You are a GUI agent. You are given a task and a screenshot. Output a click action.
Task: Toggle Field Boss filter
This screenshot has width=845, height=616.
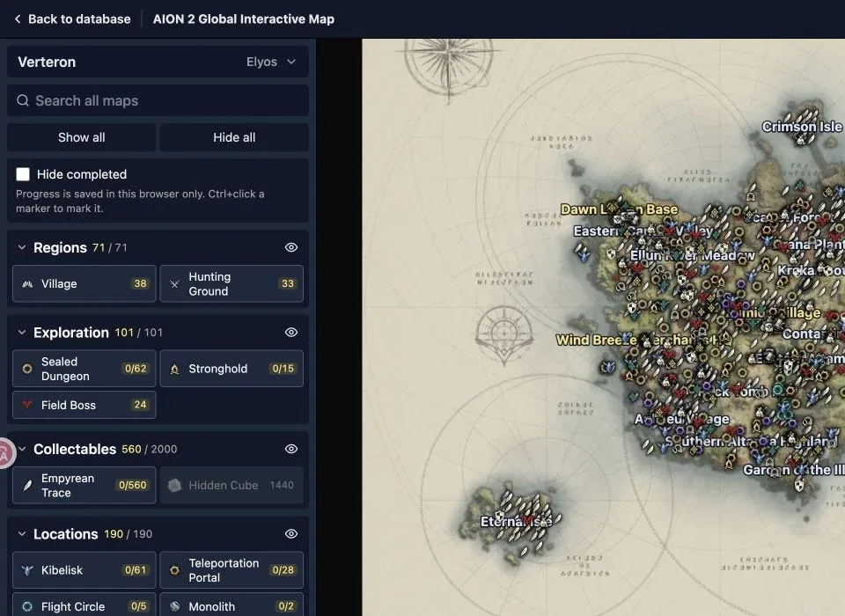(84, 405)
